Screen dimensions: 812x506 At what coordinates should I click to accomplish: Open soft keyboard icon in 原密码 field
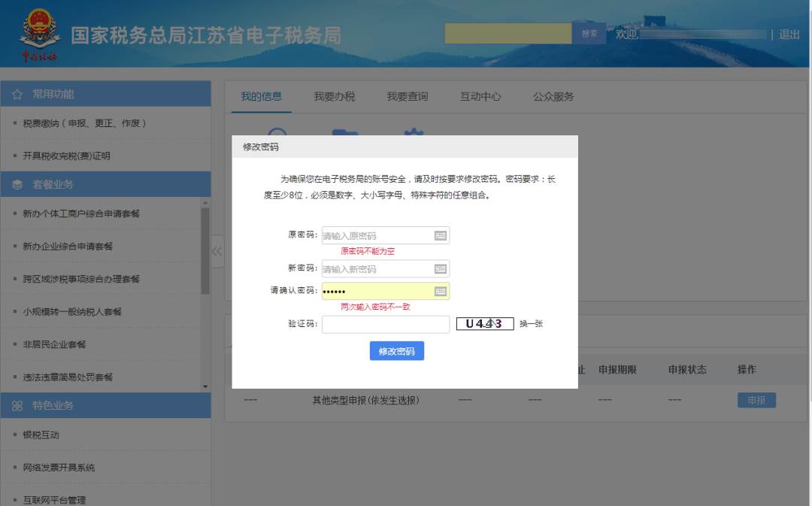pyautogui.click(x=440, y=235)
